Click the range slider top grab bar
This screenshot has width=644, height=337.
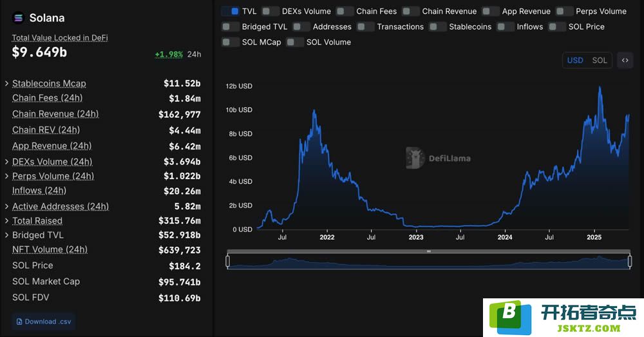[428, 251]
